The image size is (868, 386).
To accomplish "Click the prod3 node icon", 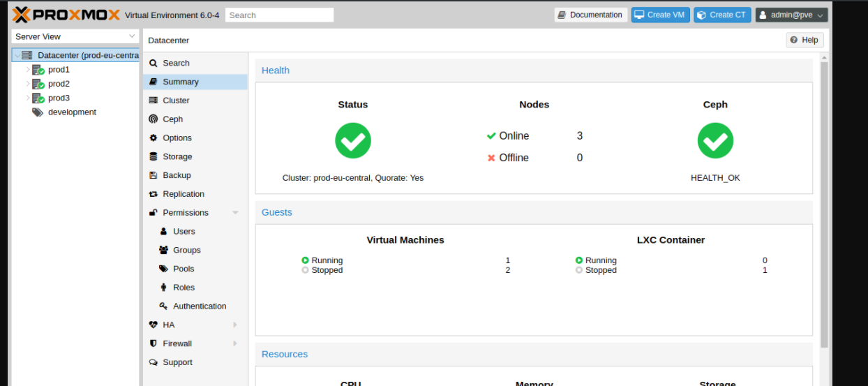I will coord(38,98).
